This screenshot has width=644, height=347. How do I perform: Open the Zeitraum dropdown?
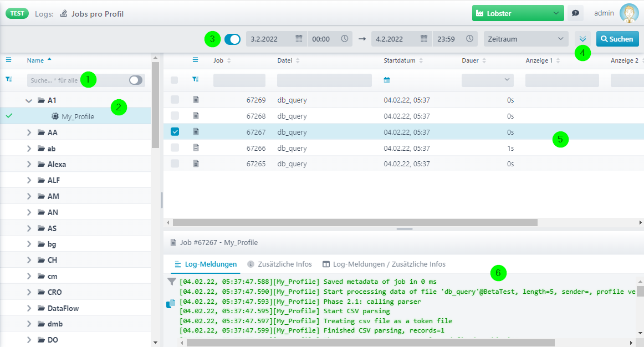point(526,39)
